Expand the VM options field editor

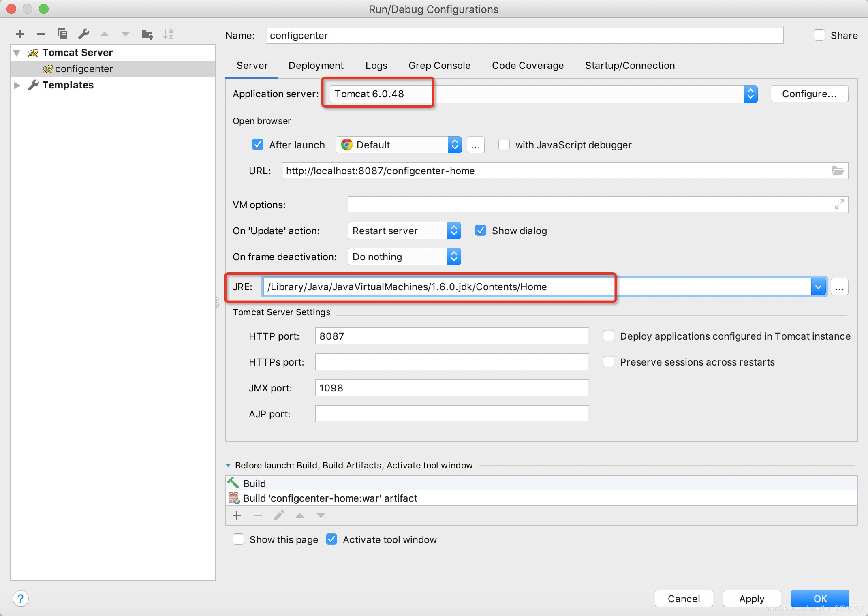pos(839,205)
